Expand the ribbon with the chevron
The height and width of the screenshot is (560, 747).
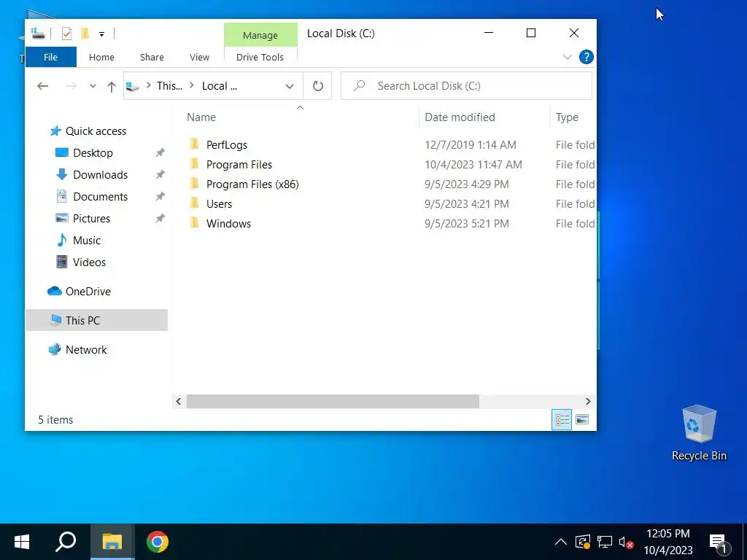tap(568, 57)
